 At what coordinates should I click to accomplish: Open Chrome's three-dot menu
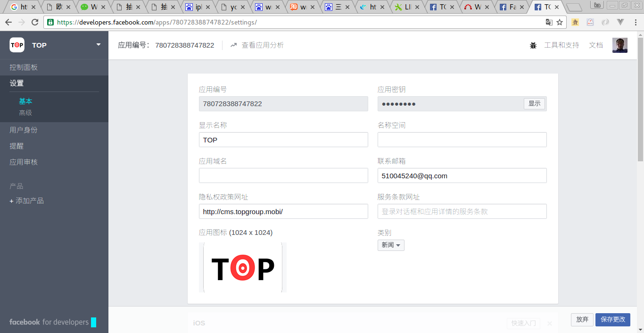click(x=636, y=22)
